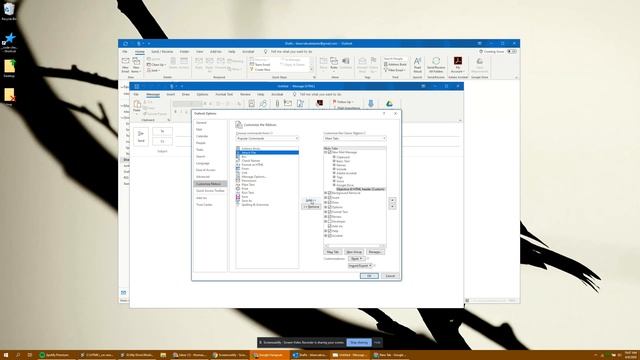The width and height of the screenshot is (640, 360).
Task: Click Outlook Options help question mark
Action: pos(384,113)
